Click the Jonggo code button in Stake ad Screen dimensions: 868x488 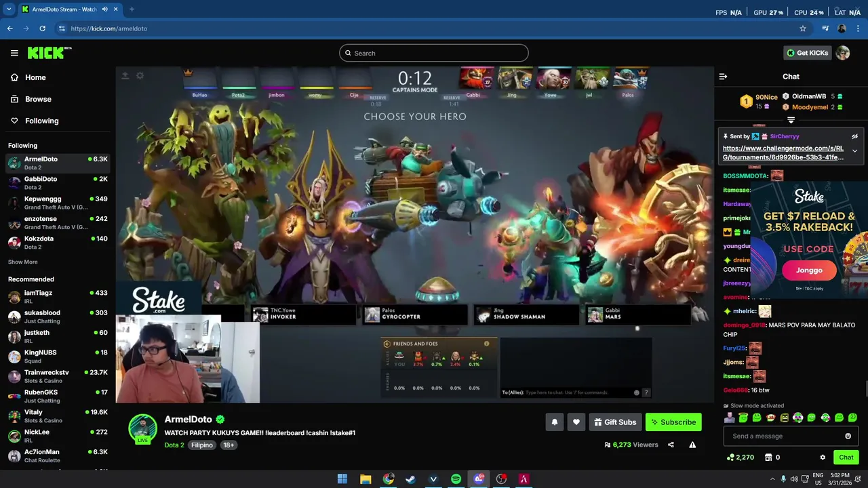click(x=809, y=270)
